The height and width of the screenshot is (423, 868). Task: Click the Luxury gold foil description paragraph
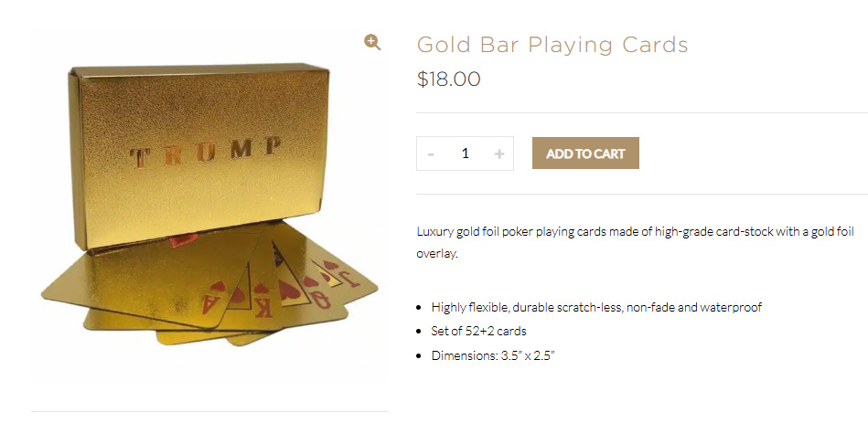coord(635,242)
